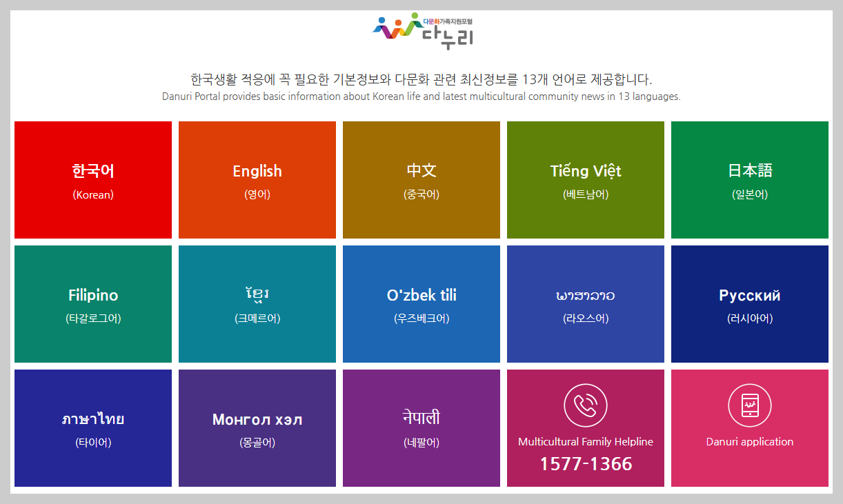Click the smartphone icon on Danuri application tile

click(749, 405)
